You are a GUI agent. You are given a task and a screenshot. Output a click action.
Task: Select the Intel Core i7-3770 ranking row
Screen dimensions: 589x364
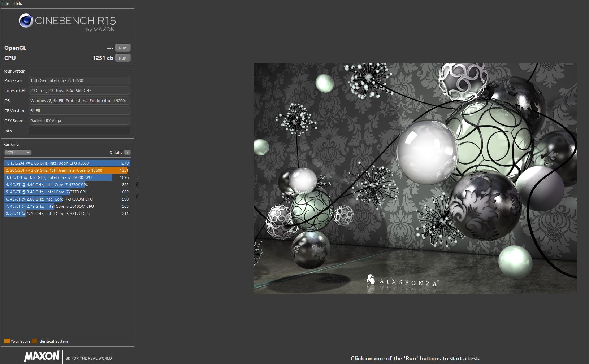[67, 192]
